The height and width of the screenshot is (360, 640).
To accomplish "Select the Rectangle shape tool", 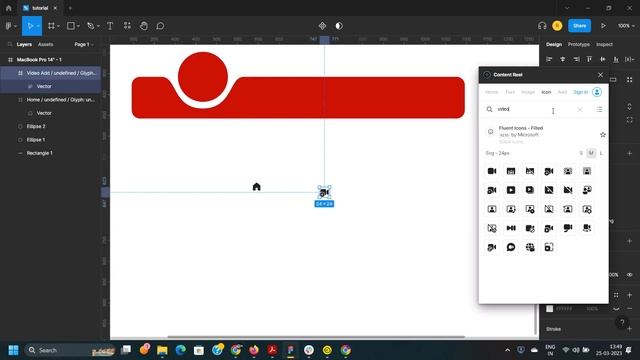I will tap(71, 26).
